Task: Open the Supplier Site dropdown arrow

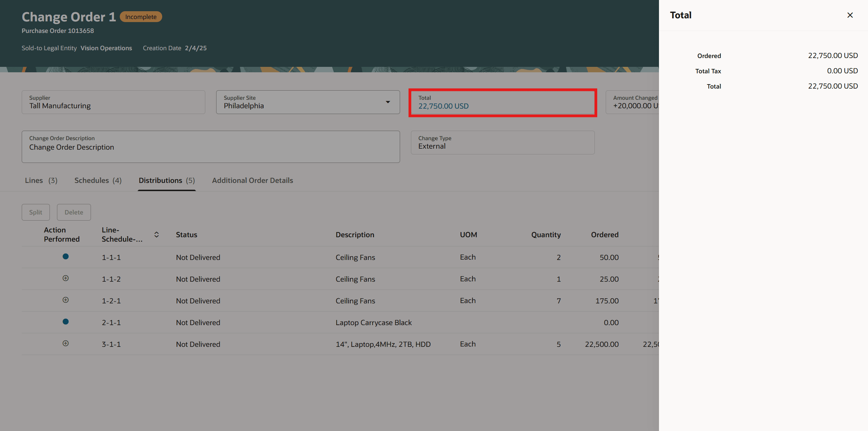Action: pos(388,102)
